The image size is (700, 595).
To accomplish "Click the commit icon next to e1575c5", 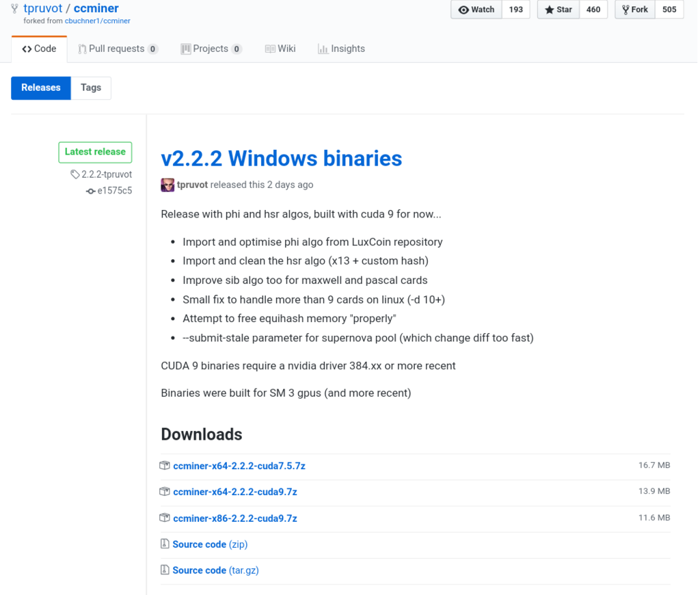I will tap(91, 191).
